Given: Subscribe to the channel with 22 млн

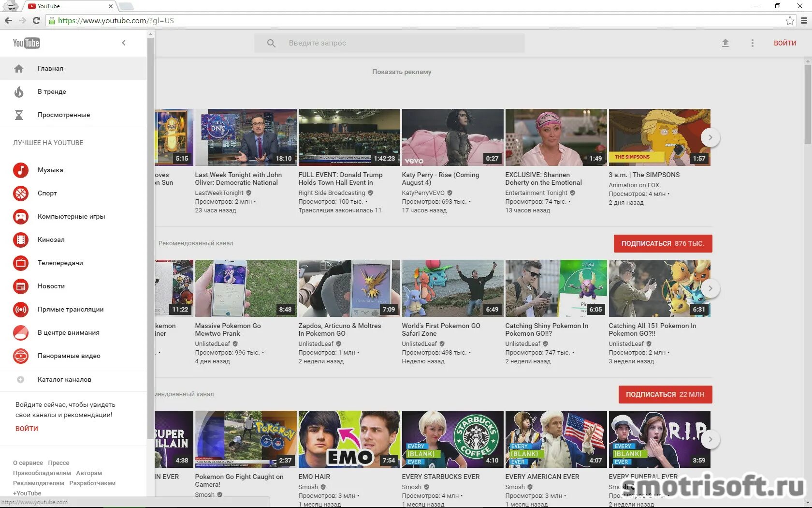Looking at the screenshot, I should pos(666,394).
